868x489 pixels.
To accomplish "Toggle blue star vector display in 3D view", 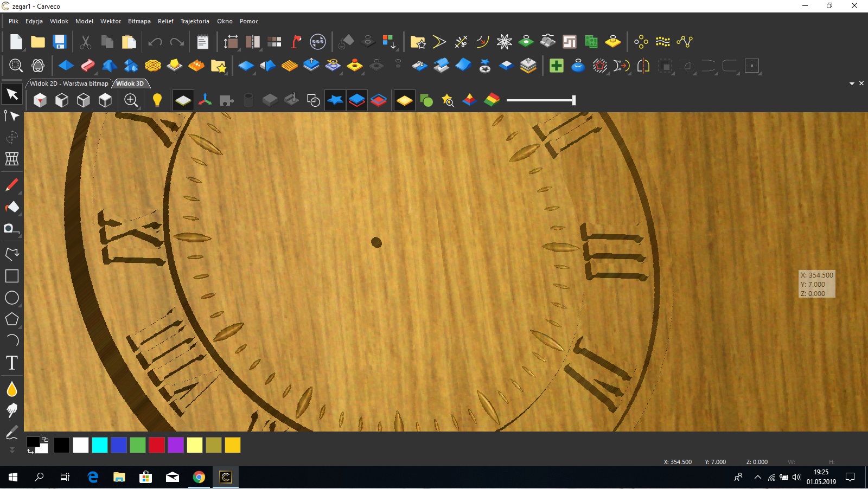I will pyautogui.click(x=335, y=100).
